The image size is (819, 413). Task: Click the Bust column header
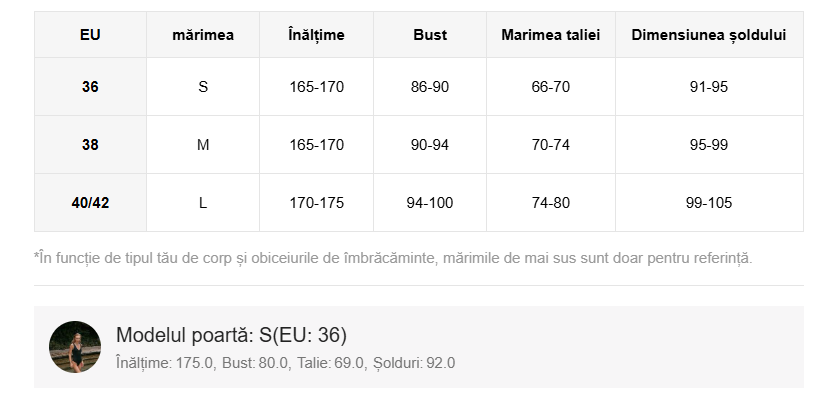[430, 35]
